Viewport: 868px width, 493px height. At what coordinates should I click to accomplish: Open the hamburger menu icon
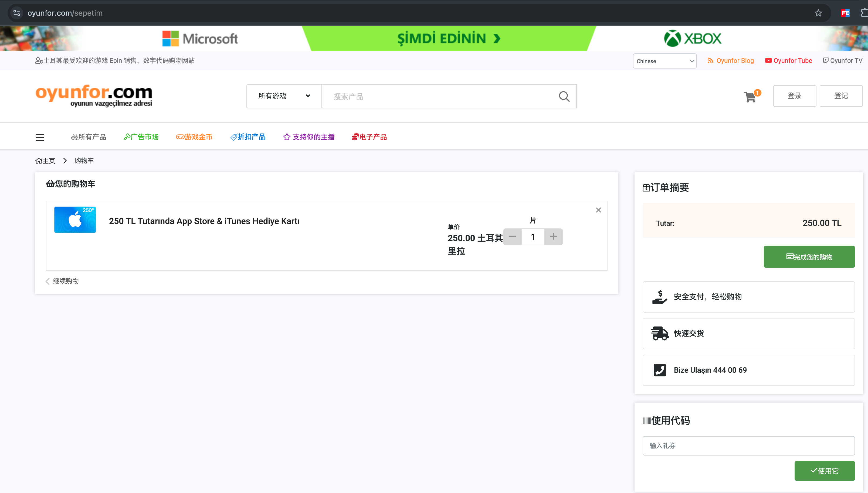(40, 137)
